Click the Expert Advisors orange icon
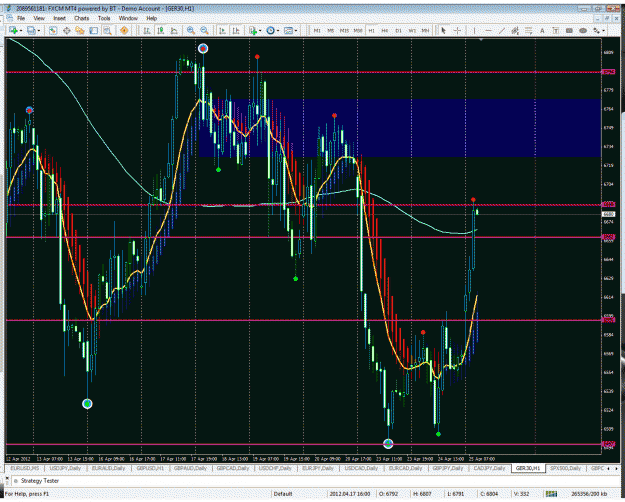Image resolution: width=625 pixels, height=502 pixels. 124,30
